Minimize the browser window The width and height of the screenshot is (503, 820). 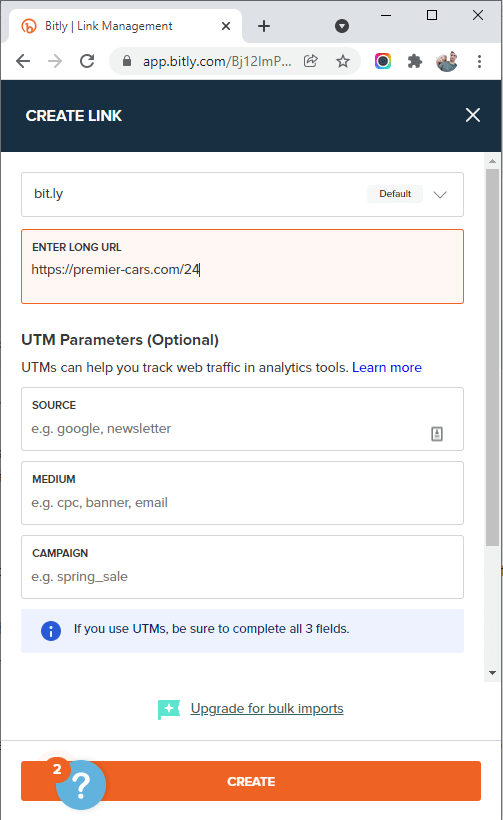pos(386,15)
